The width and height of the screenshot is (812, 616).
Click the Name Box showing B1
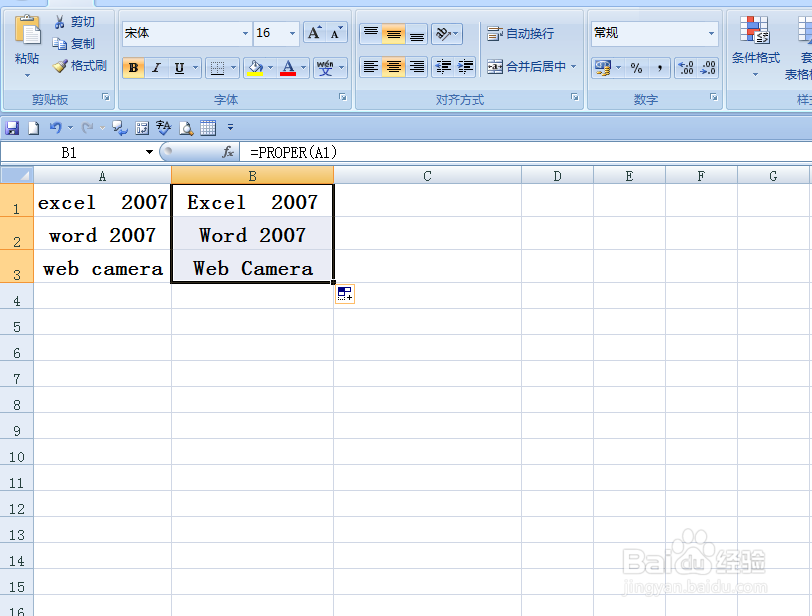click(x=70, y=152)
